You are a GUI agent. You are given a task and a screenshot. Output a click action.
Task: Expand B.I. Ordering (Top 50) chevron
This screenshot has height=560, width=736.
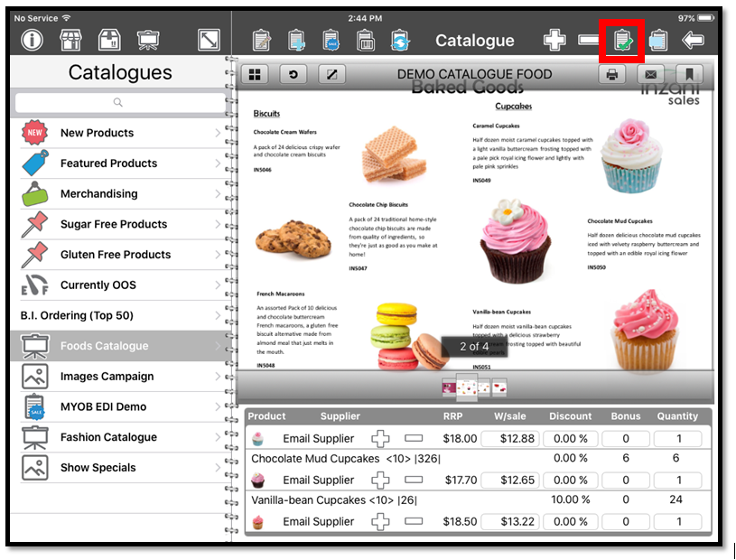coord(218,315)
